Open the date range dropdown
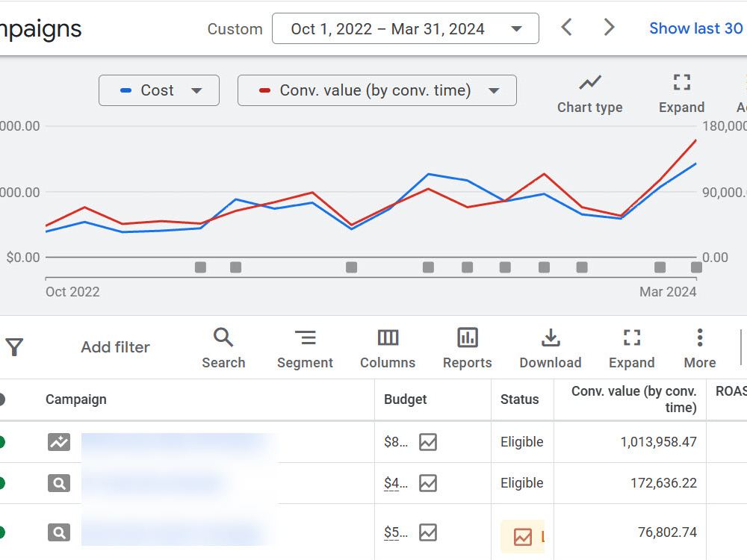The image size is (747, 560). click(x=406, y=28)
